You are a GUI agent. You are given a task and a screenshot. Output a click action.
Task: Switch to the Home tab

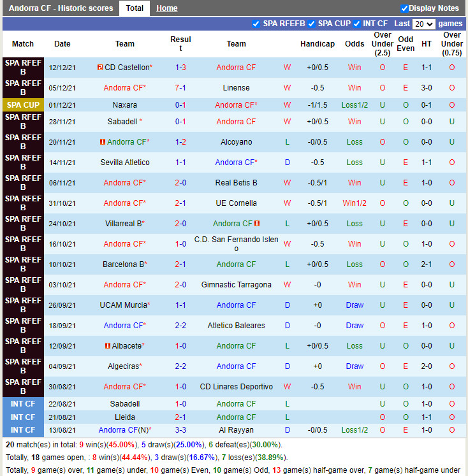coord(167,8)
